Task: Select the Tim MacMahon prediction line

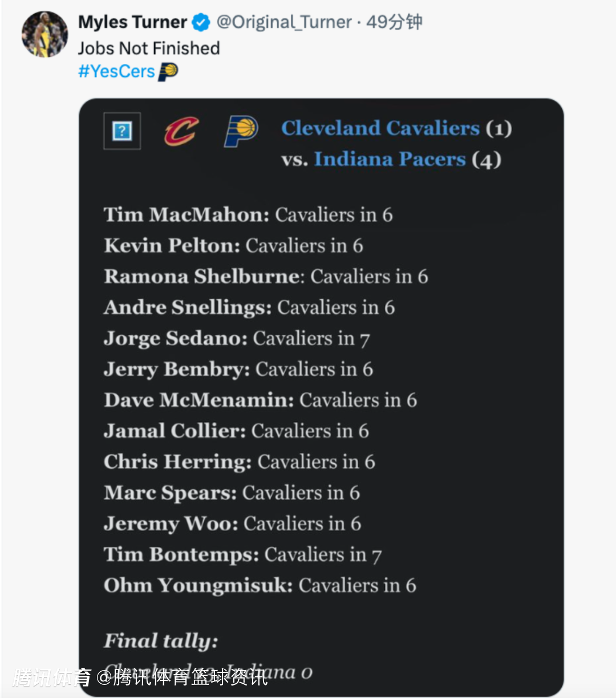Action: (x=248, y=215)
